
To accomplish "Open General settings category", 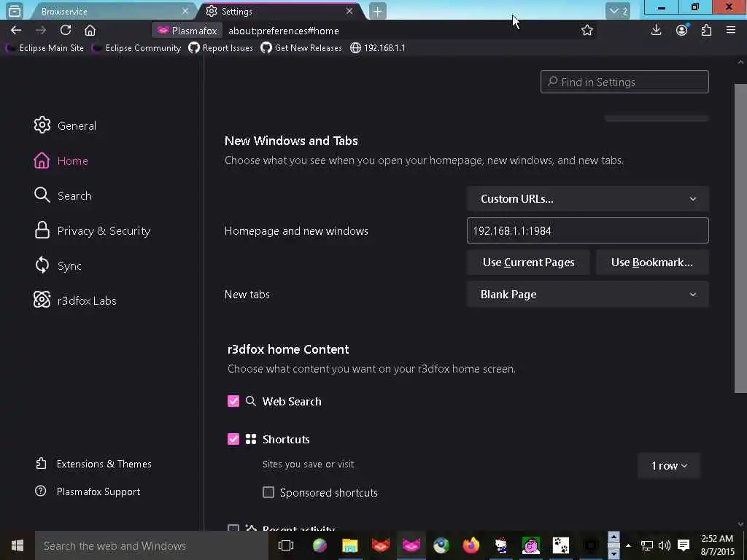I will 65,125.
